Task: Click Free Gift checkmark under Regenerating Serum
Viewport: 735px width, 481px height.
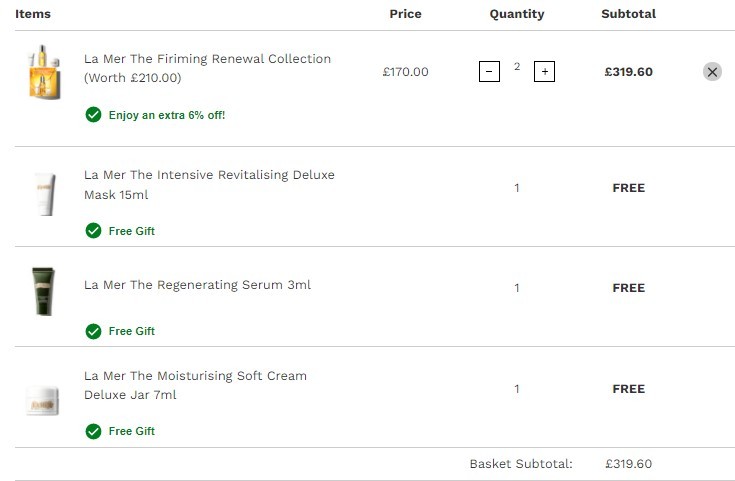Action: pos(93,331)
